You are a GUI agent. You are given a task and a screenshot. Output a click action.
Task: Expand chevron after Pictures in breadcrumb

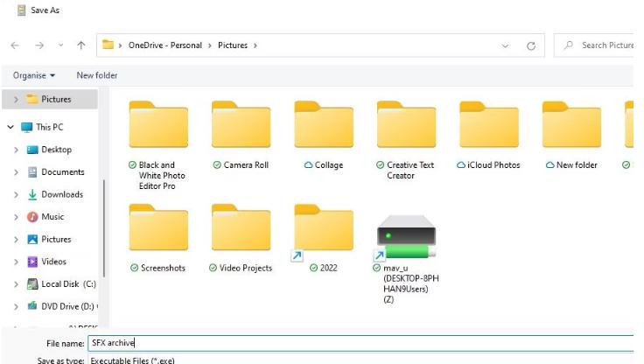click(255, 45)
